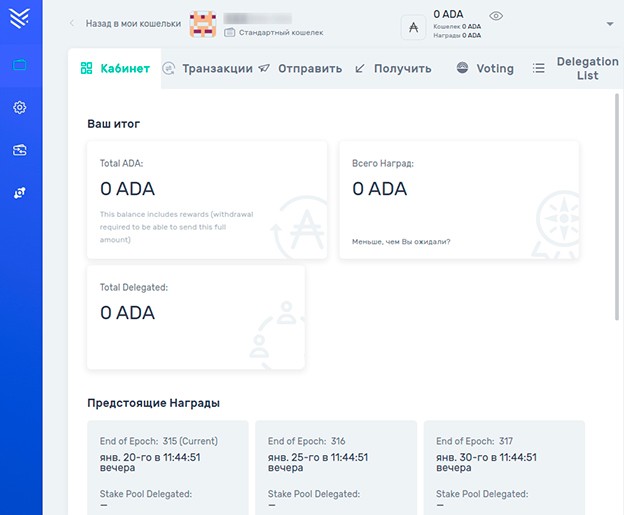Image resolution: width=624 pixels, height=515 pixels.
Task: Open the wallets icon in the sidebar
Action: (20, 64)
